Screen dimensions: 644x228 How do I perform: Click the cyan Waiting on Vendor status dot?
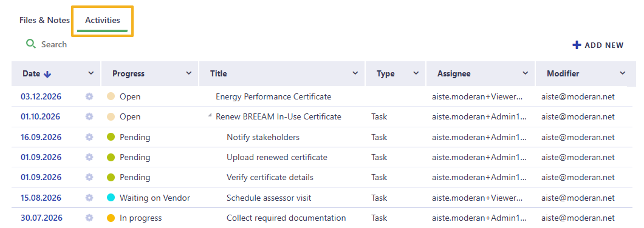[111, 198]
